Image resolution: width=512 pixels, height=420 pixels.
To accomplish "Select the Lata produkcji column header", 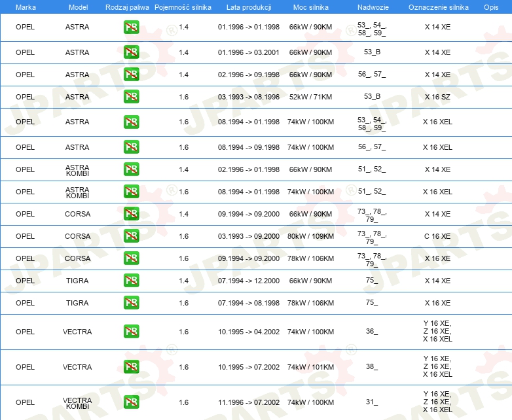I will 249,7.
